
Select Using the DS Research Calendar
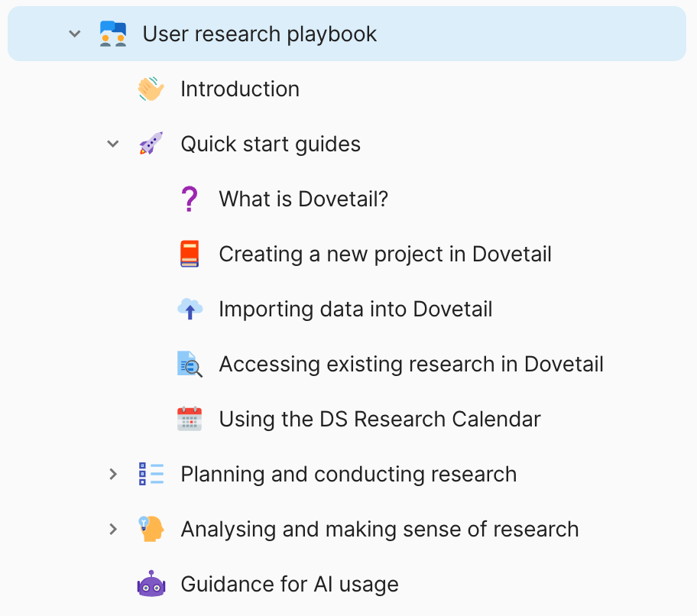click(380, 420)
